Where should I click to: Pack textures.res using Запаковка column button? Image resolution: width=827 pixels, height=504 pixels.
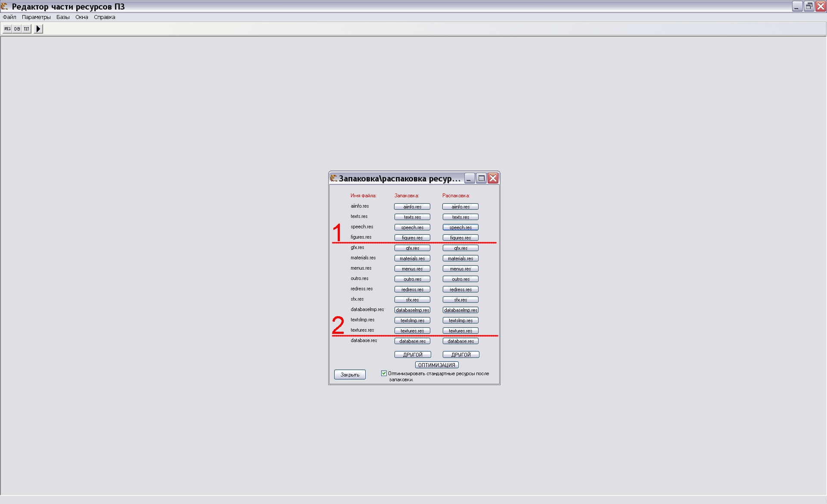click(x=412, y=331)
